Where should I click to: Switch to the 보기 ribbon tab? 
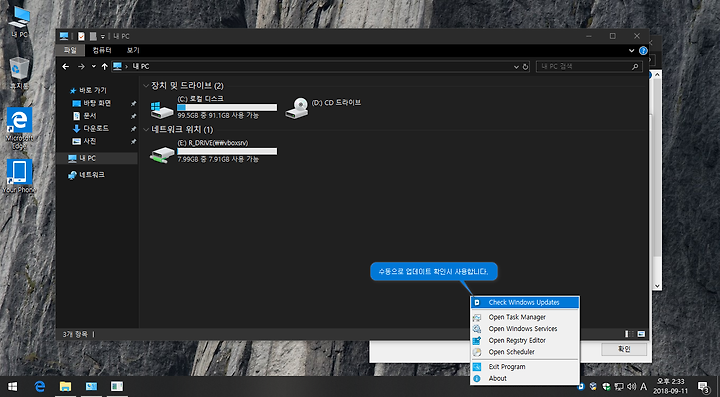point(133,50)
